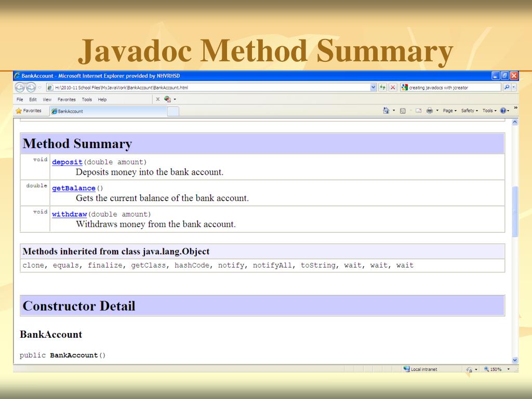
Task: Click the double return type of getBalance
Action: click(x=37, y=185)
